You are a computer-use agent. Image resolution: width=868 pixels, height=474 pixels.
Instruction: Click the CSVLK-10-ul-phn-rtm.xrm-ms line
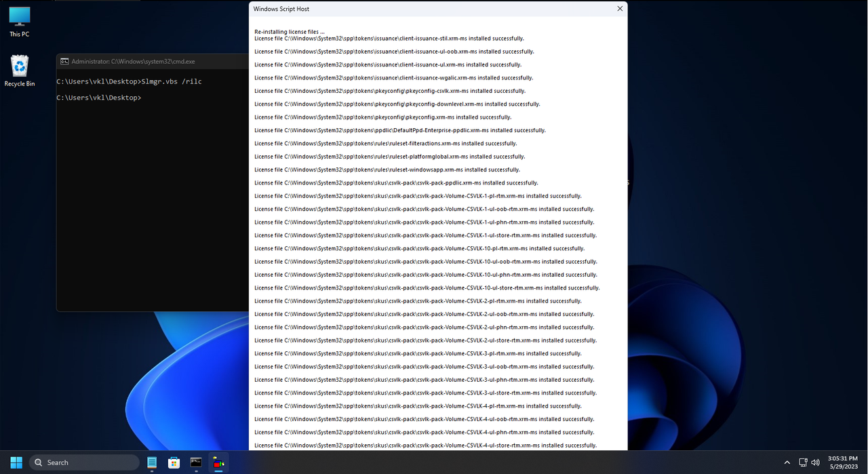pos(426,275)
